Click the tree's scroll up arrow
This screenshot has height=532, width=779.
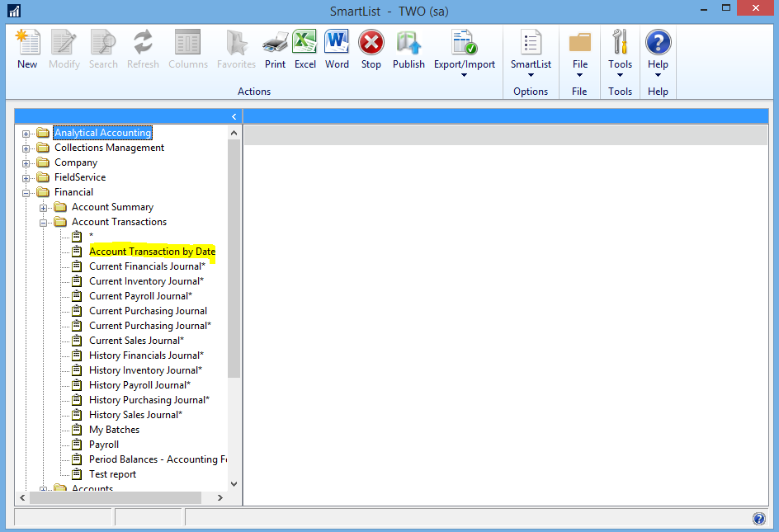pos(234,133)
